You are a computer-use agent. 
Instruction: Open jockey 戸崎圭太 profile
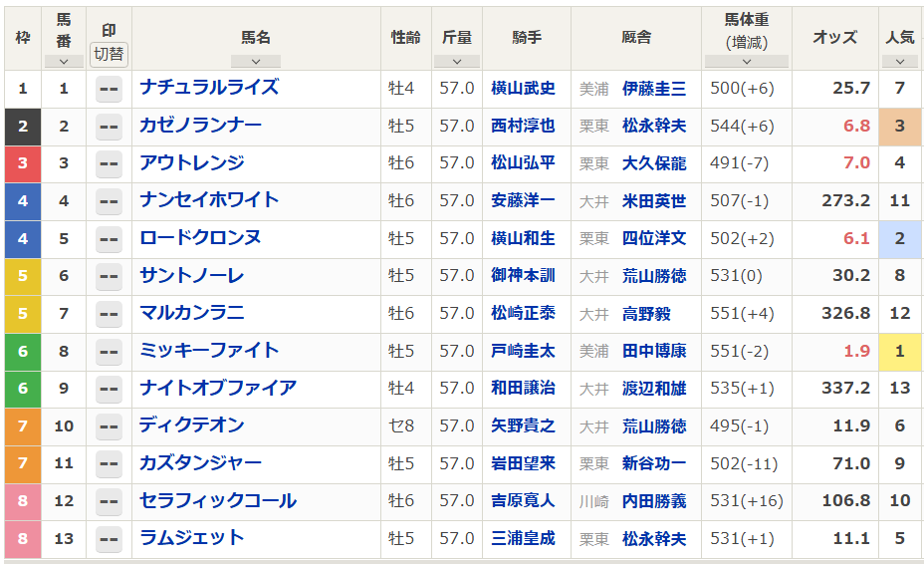pos(524,351)
